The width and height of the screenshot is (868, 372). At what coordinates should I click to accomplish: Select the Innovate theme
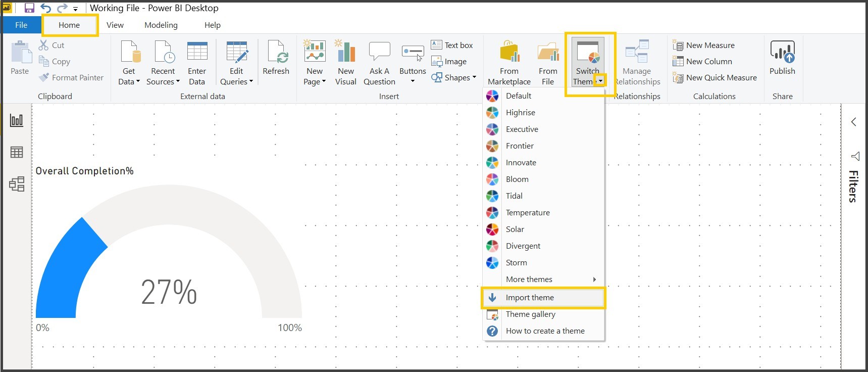point(544,162)
